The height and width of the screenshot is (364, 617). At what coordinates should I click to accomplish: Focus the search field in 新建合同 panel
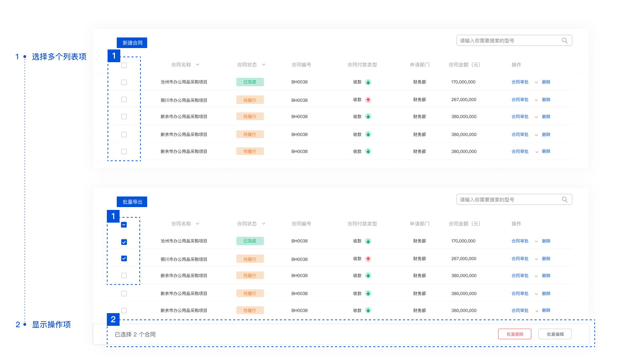tap(514, 41)
